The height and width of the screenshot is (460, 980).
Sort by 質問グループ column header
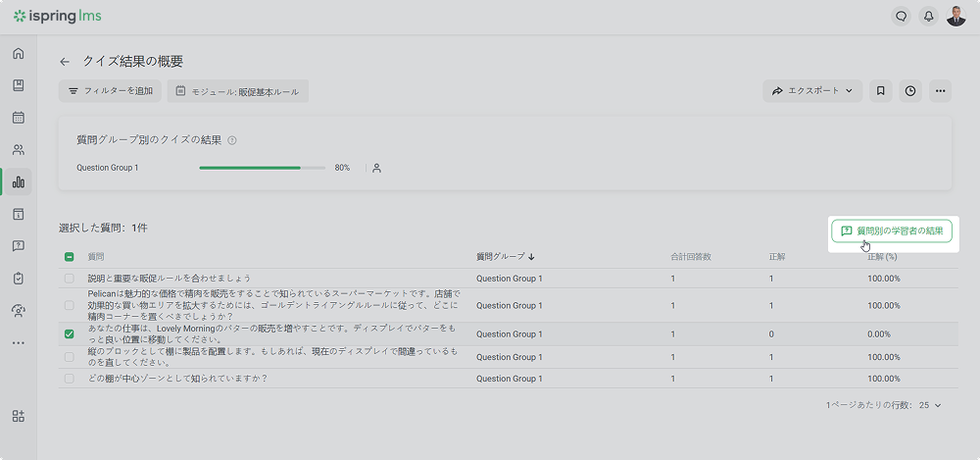coord(505,257)
